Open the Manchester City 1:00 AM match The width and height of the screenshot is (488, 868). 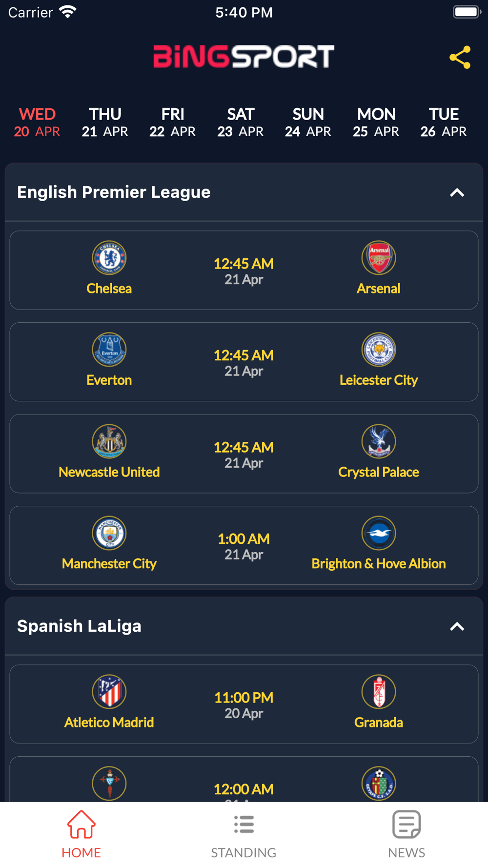pos(244,545)
